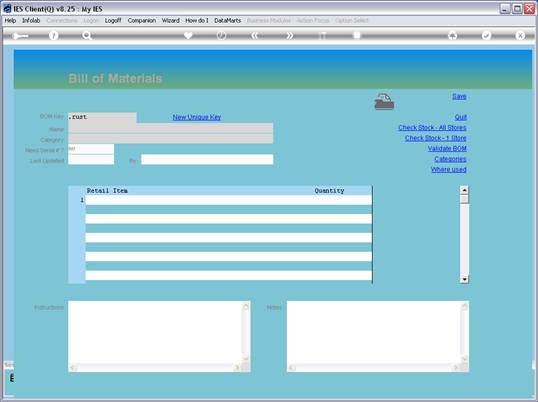Click the double left arrow icon
Screen dimensions: 538x402
254,35
